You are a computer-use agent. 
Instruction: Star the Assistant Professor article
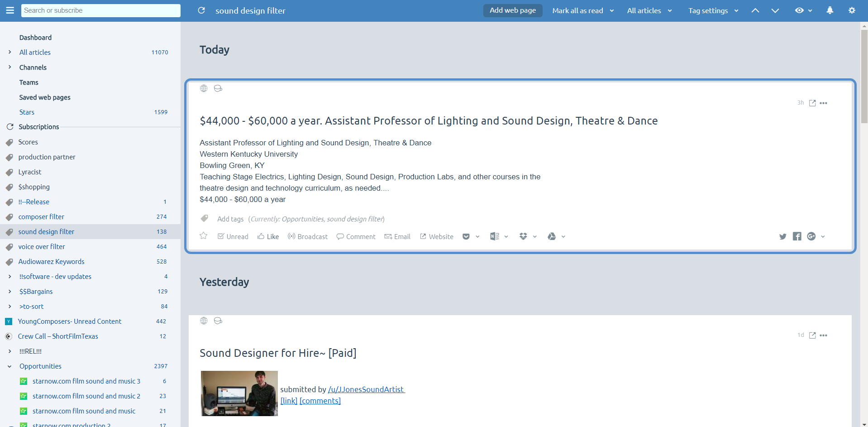click(x=203, y=236)
